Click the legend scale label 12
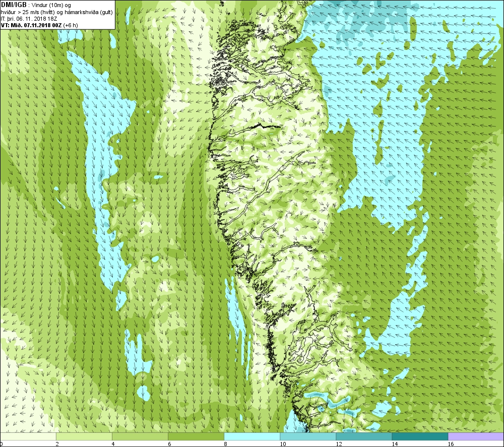This screenshot has height=447, width=504. point(339,444)
